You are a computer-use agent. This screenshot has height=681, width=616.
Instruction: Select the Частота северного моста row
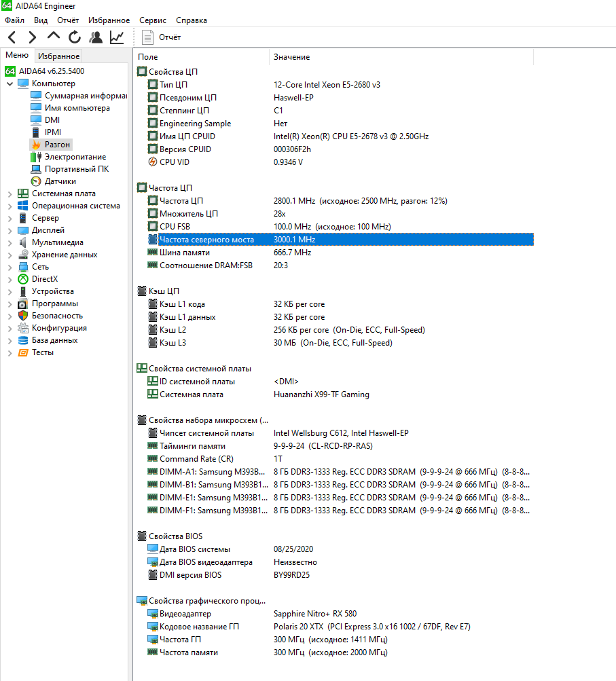coord(340,239)
